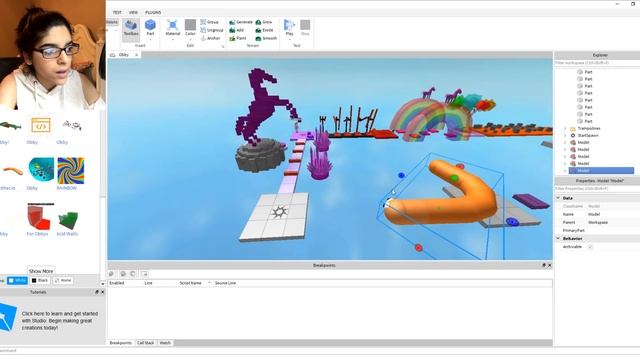Select the Black toolbox background option
This screenshot has height=360, width=640.
pos(40,281)
